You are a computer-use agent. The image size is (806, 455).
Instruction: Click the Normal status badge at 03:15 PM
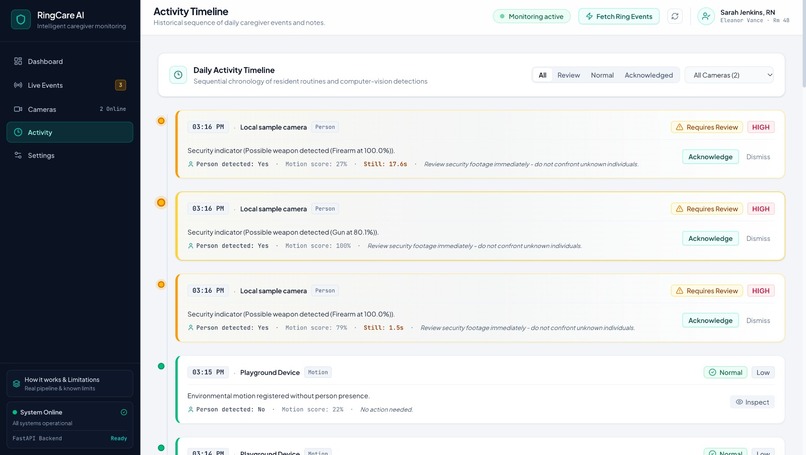coord(725,372)
